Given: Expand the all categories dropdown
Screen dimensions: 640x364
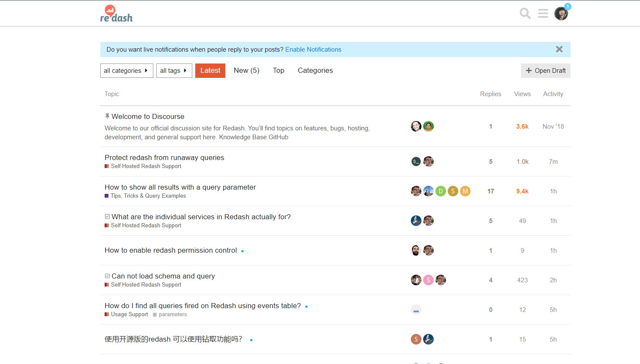Looking at the screenshot, I should coord(127,71).
